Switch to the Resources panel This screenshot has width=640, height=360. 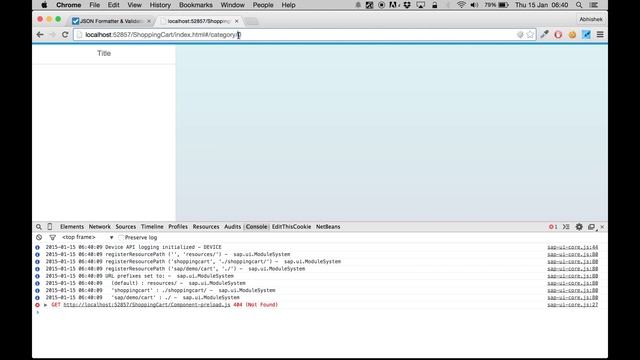[x=206, y=227]
